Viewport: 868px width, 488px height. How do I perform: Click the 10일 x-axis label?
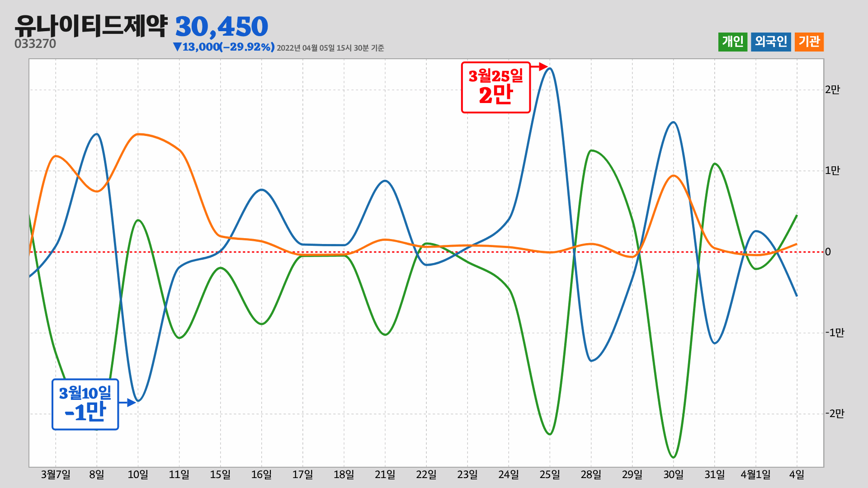tap(138, 475)
